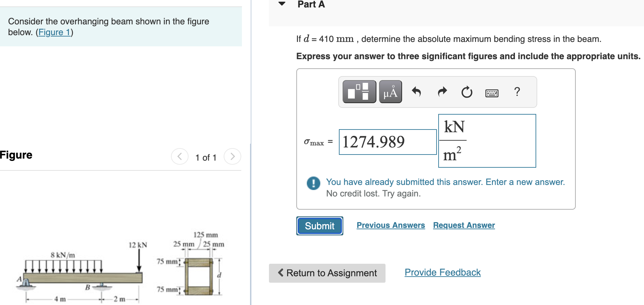This screenshot has height=305, width=644.
Task: Open Figure 1 from the problem statement
Action: (54, 32)
